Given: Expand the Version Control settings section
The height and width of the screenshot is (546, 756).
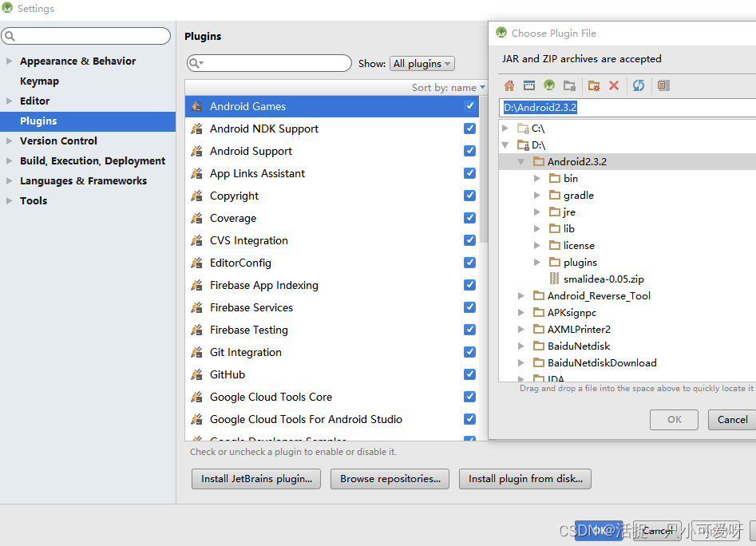Looking at the screenshot, I should point(9,140).
